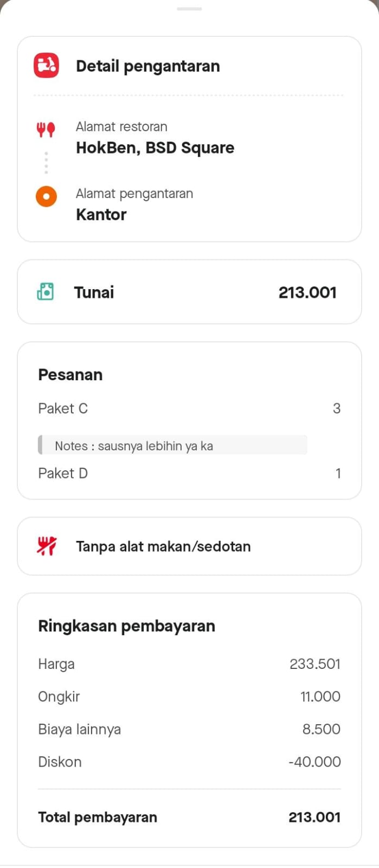Open the Detail pengantaran header

[x=147, y=66]
